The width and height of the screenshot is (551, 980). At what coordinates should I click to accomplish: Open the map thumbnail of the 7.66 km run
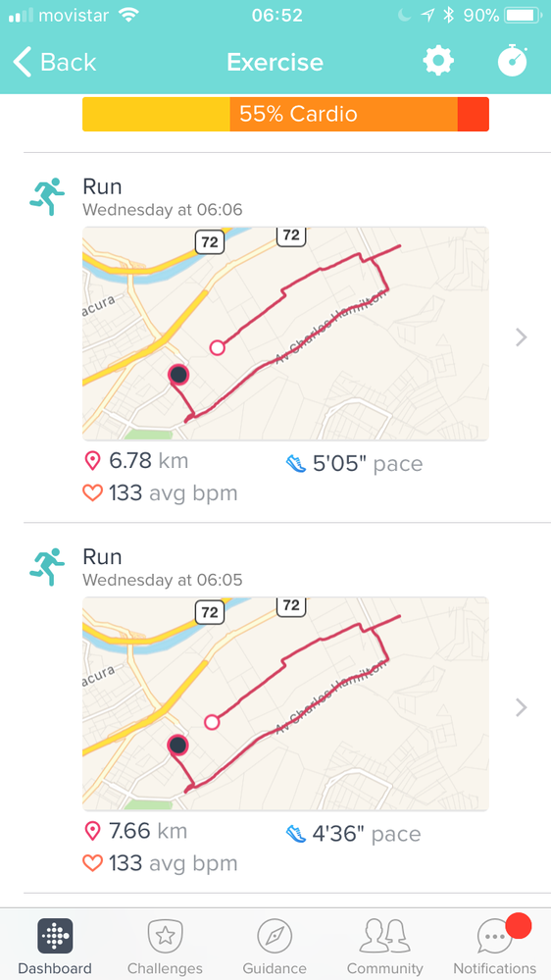(x=285, y=703)
